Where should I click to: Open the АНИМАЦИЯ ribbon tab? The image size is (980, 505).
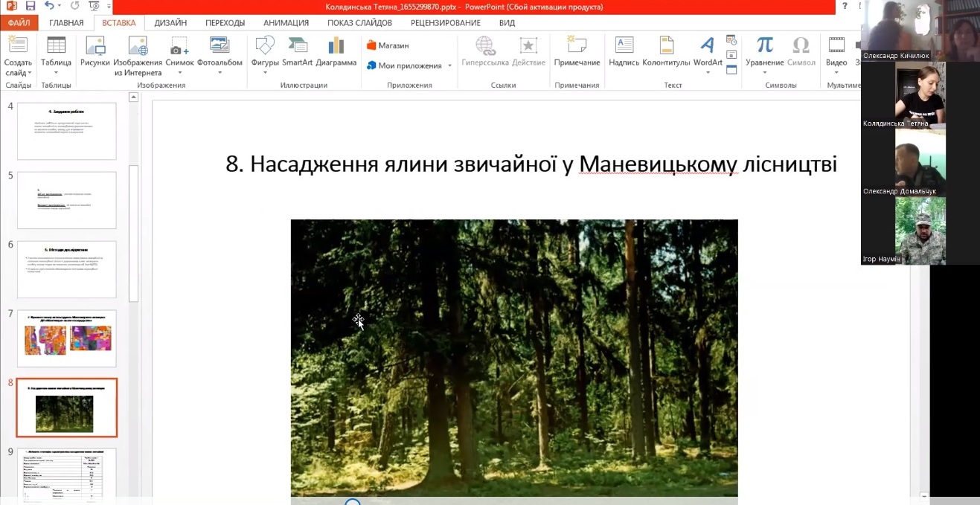click(286, 22)
